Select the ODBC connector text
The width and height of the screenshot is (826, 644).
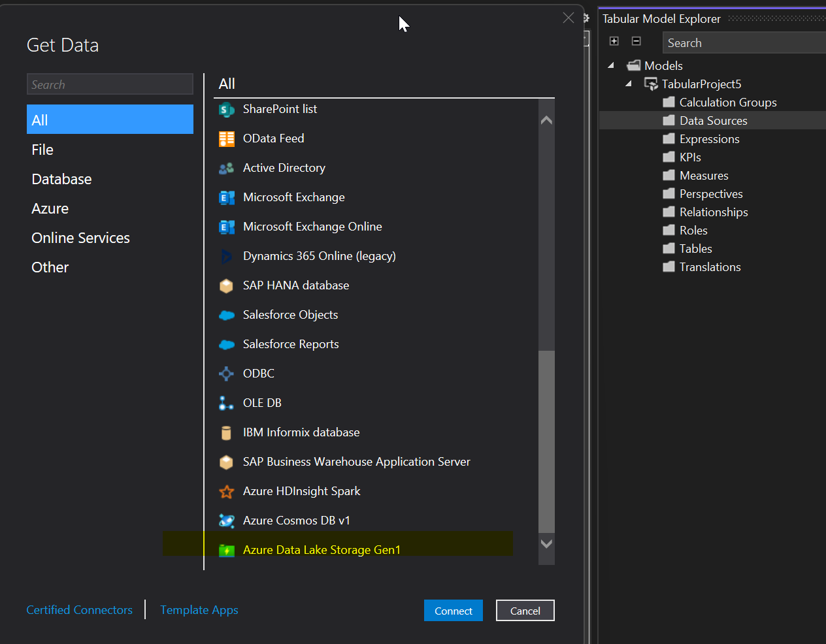click(259, 374)
